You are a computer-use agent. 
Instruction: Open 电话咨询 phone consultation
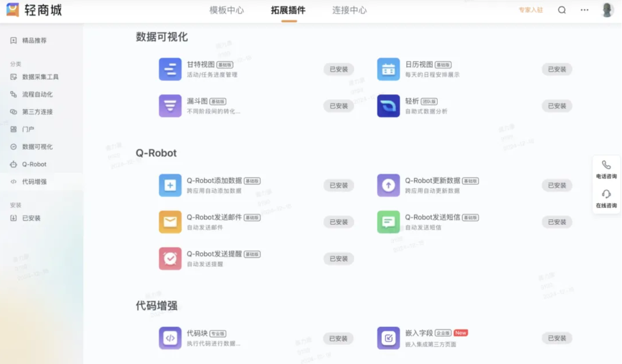607,170
